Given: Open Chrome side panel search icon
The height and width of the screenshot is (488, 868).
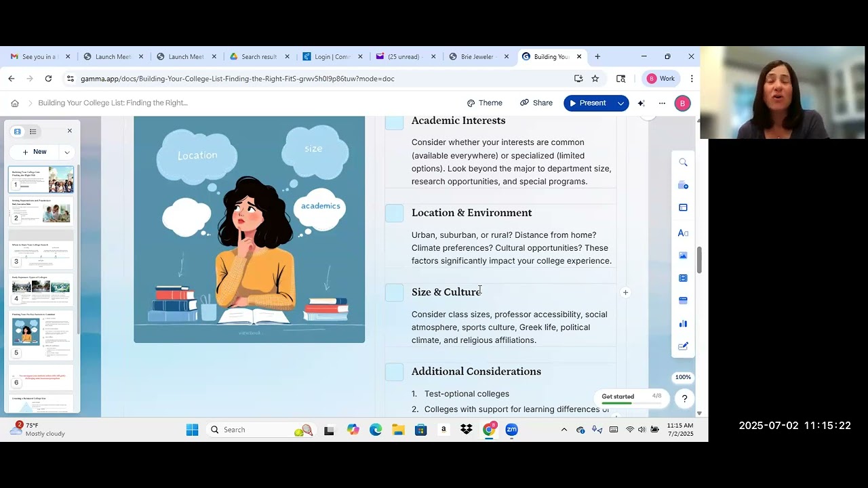Looking at the screenshot, I should coord(620,79).
